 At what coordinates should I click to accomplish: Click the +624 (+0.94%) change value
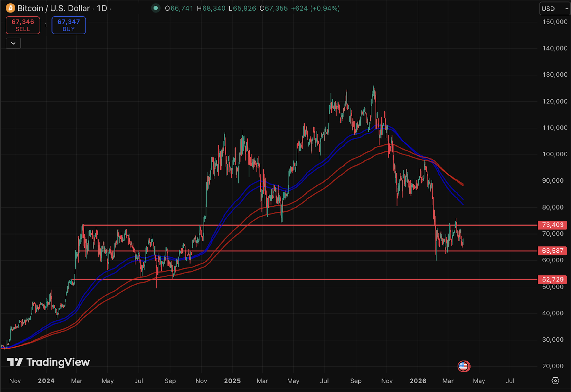pyautogui.click(x=315, y=8)
